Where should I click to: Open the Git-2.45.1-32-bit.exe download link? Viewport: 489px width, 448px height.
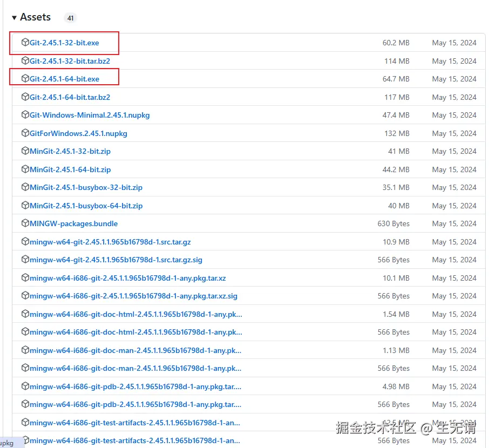[x=64, y=43]
